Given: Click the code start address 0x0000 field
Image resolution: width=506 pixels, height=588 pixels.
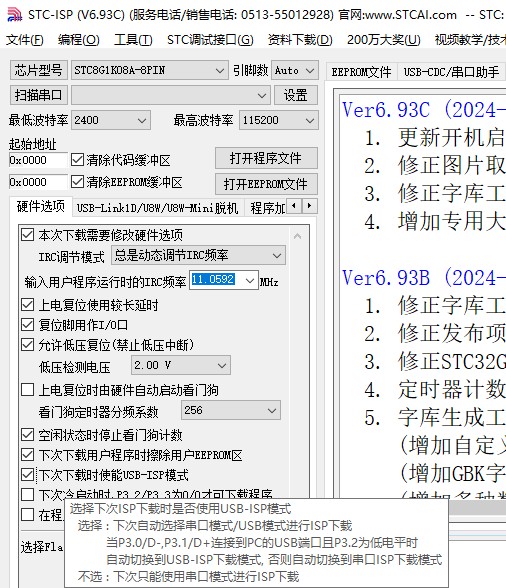Looking at the screenshot, I should click(38, 160).
